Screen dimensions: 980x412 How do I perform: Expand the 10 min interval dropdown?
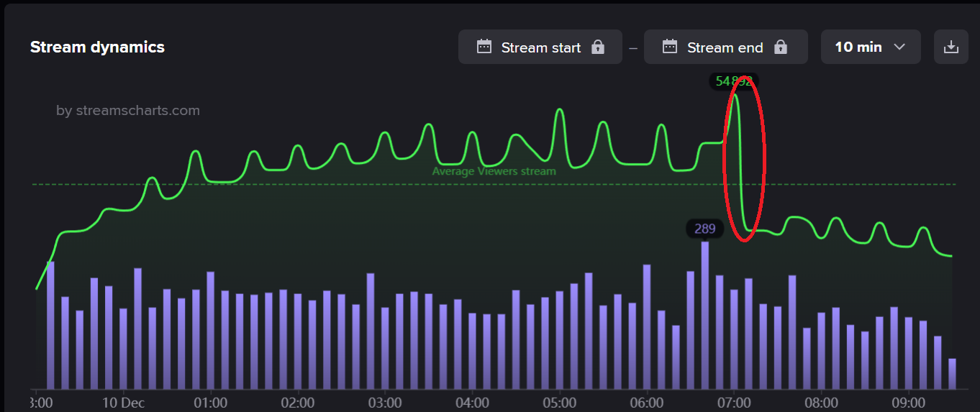(x=871, y=47)
